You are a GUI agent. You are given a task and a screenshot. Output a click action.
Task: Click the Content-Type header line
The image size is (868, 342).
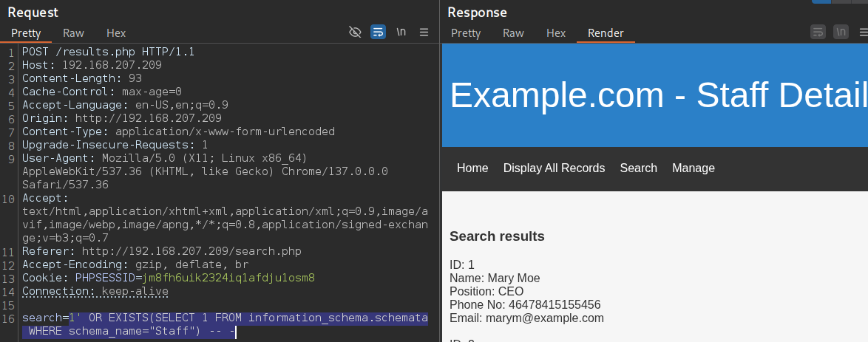(x=178, y=131)
